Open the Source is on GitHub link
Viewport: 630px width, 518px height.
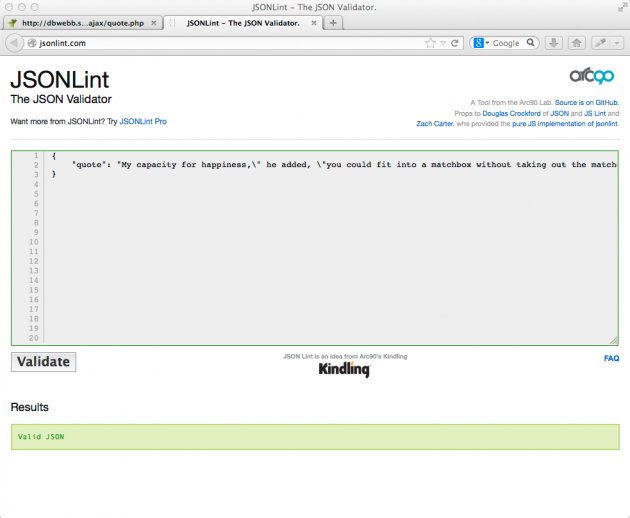tap(587, 102)
